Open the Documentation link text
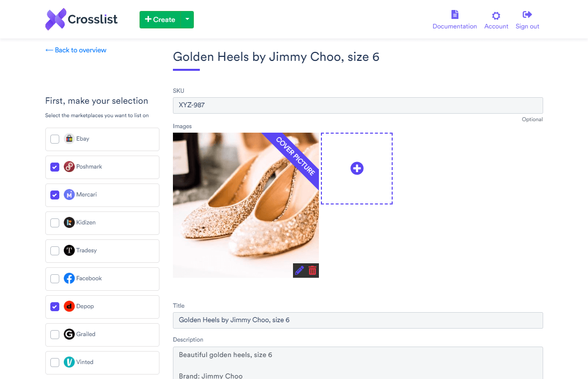 (454, 26)
